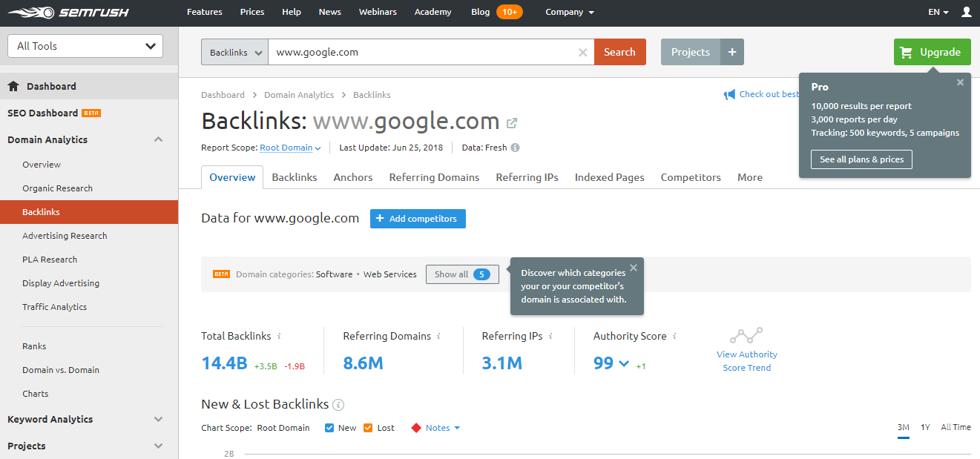Open the Upgrade cart icon button
980x459 pixels.
click(907, 52)
